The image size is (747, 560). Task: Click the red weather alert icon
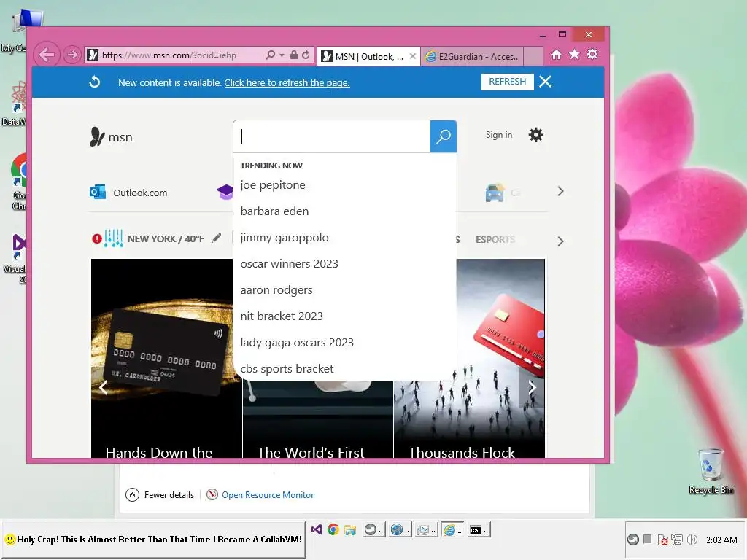click(x=97, y=238)
